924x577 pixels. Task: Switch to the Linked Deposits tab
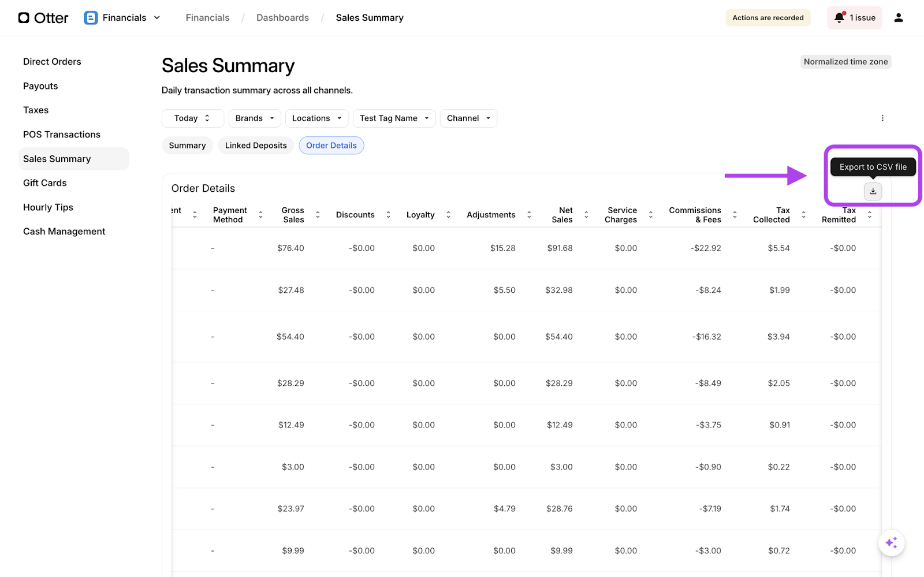coord(256,146)
